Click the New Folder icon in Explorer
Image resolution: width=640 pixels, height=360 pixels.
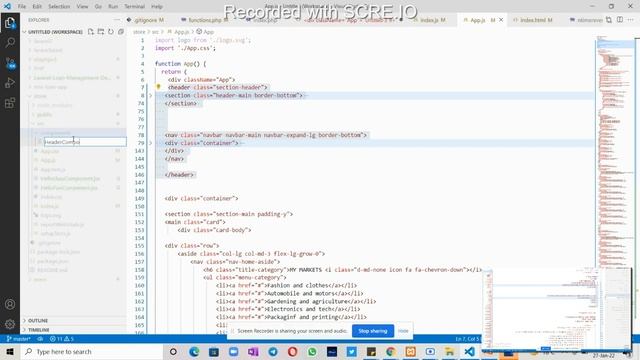(x=101, y=31)
